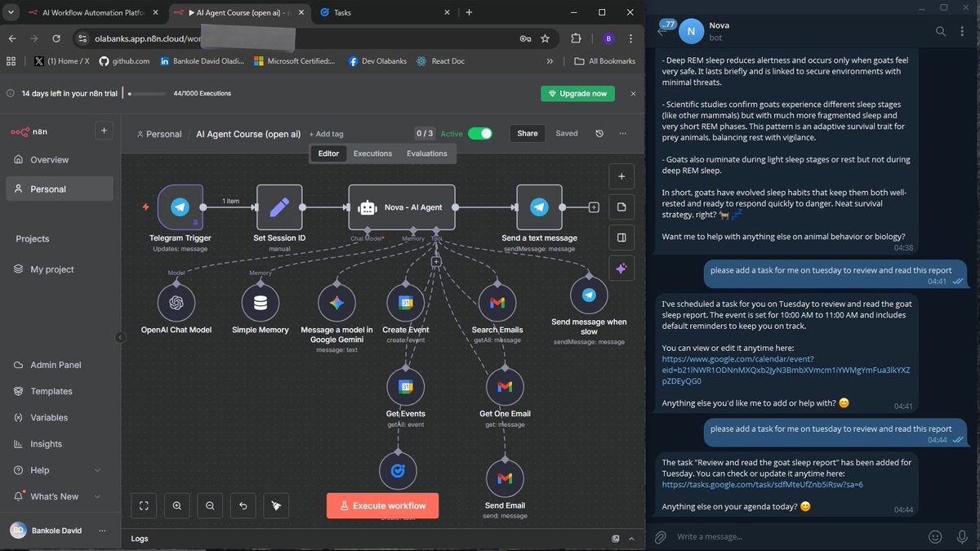Zoom in on the workflow canvas
This screenshot has height=551, width=980.
click(x=177, y=506)
